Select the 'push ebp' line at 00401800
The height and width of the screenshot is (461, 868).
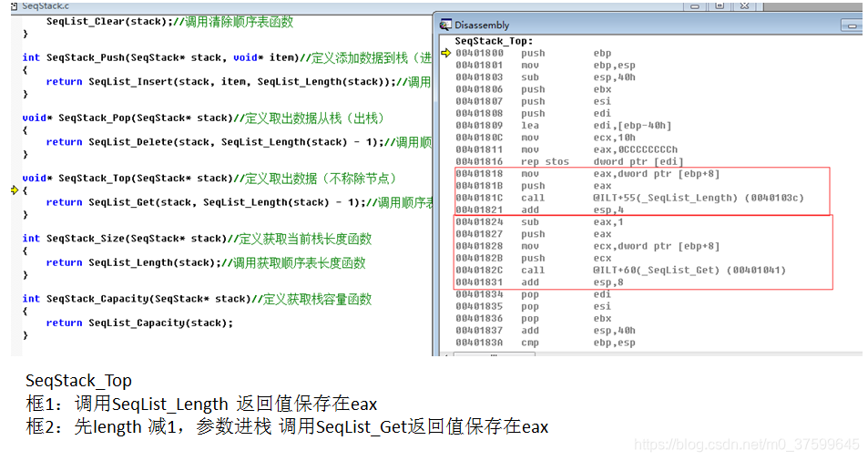point(534,53)
